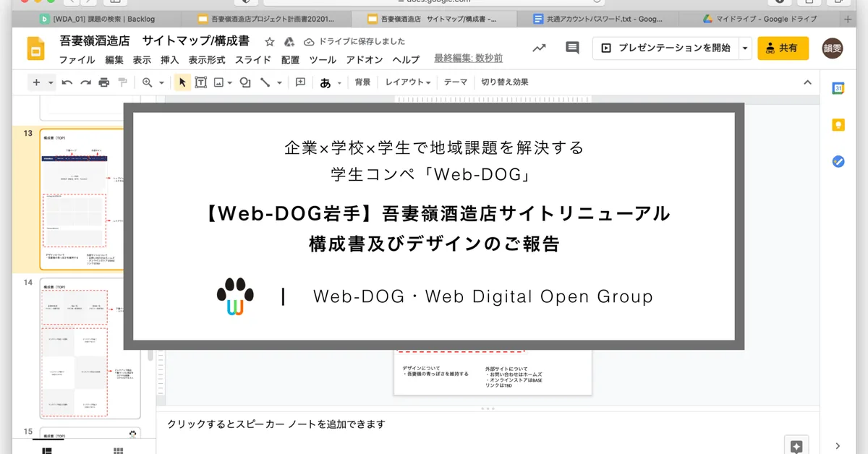Start presentation with プレゼンテーションを開始

(x=665, y=48)
